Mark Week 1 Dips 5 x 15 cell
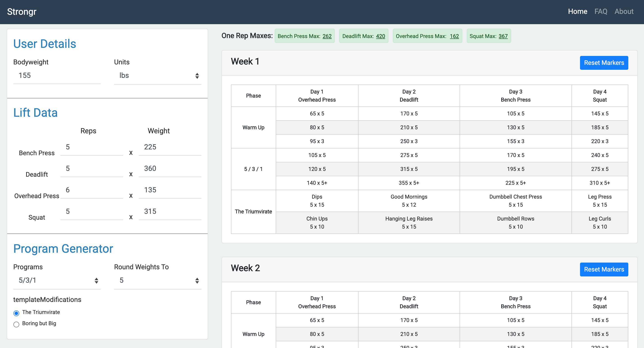 coord(317,201)
